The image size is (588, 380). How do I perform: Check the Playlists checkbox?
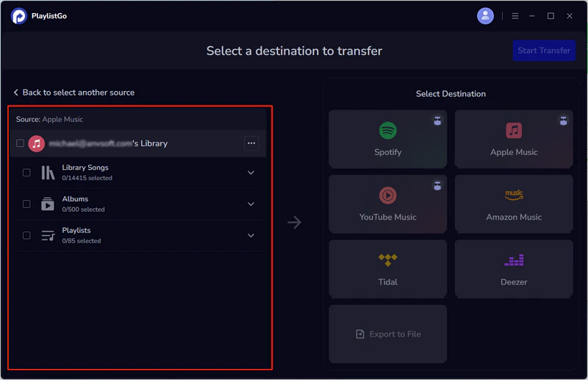[x=26, y=236]
